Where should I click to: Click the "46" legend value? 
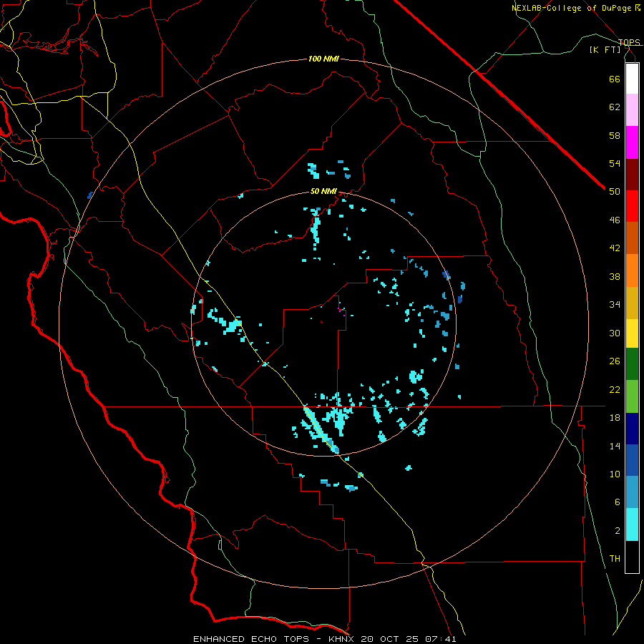click(615, 220)
